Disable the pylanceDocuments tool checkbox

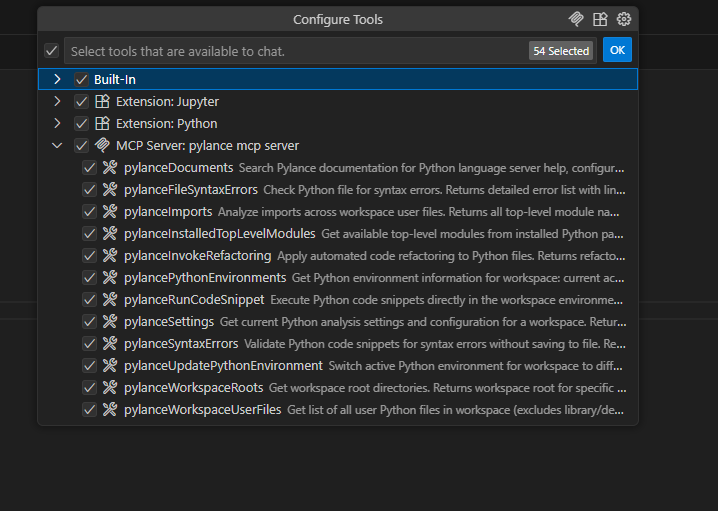click(89, 168)
